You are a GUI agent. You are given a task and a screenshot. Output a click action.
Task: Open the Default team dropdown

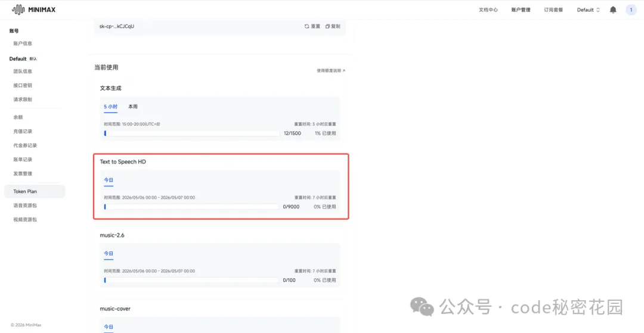pos(588,10)
